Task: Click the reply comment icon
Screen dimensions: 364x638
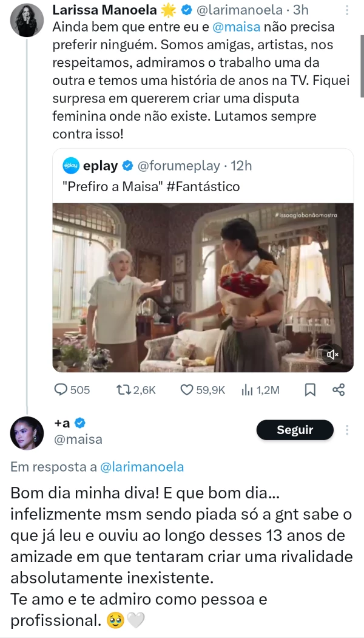Action: 62,390
